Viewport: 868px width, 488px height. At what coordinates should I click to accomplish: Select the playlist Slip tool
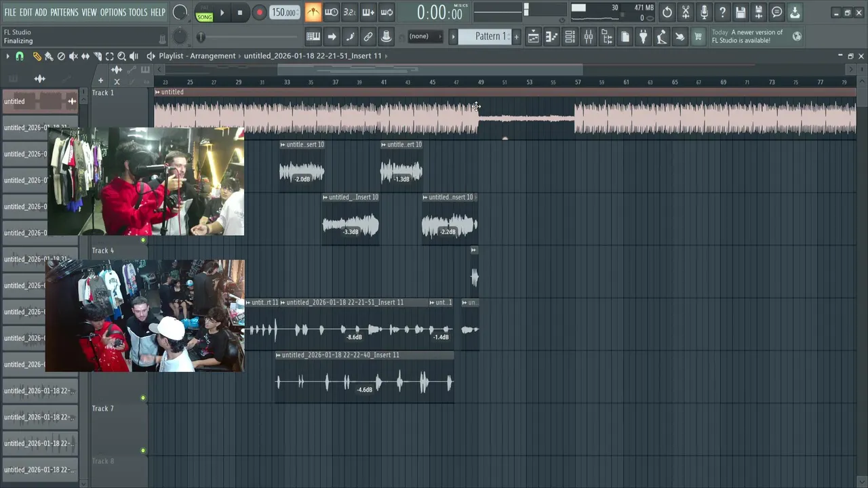tap(85, 56)
